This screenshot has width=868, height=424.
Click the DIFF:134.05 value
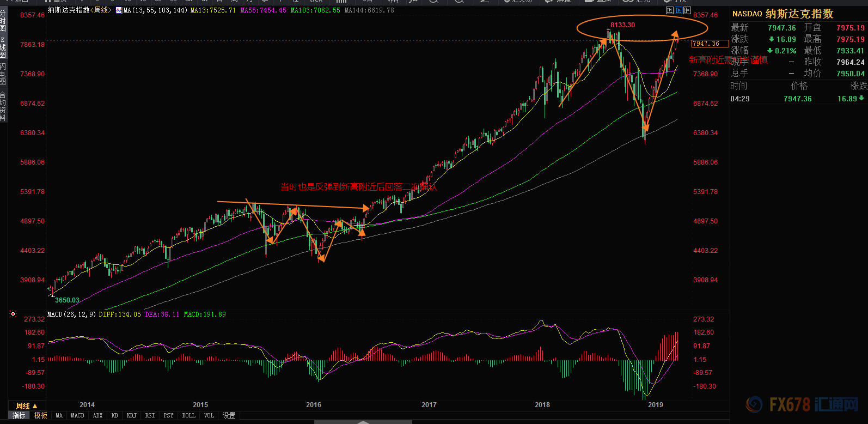(x=120, y=314)
